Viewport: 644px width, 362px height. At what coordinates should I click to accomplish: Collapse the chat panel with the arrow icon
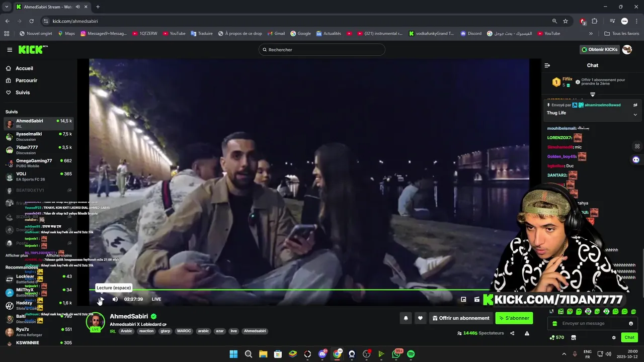point(547,65)
